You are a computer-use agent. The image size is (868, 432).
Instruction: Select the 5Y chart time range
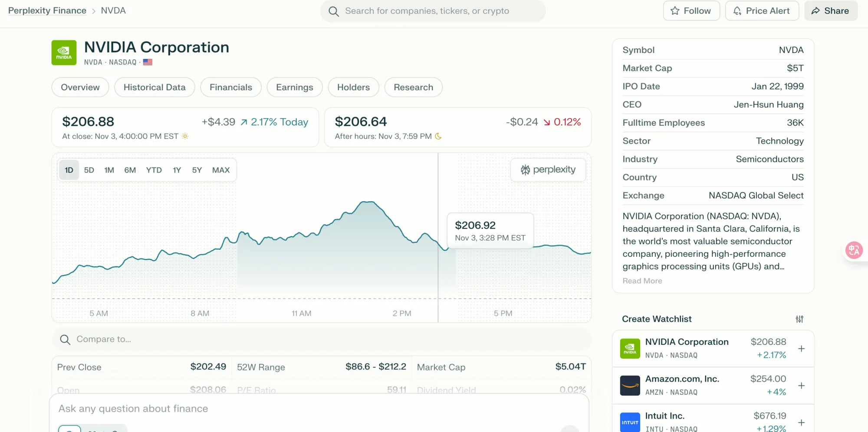[197, 170]
